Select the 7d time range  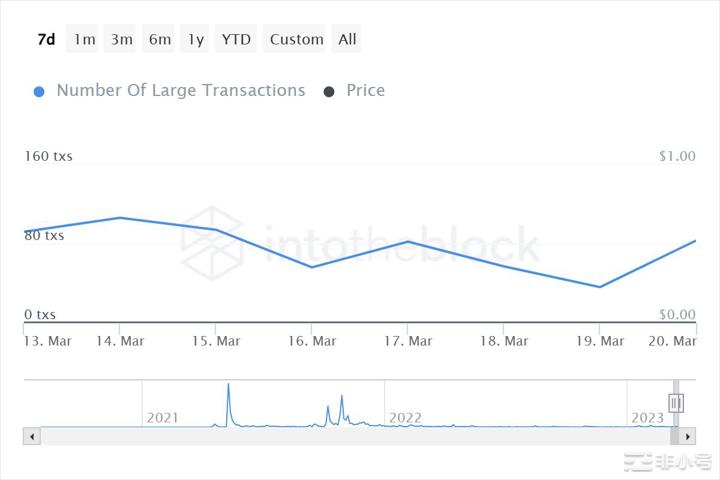point(46,40)
